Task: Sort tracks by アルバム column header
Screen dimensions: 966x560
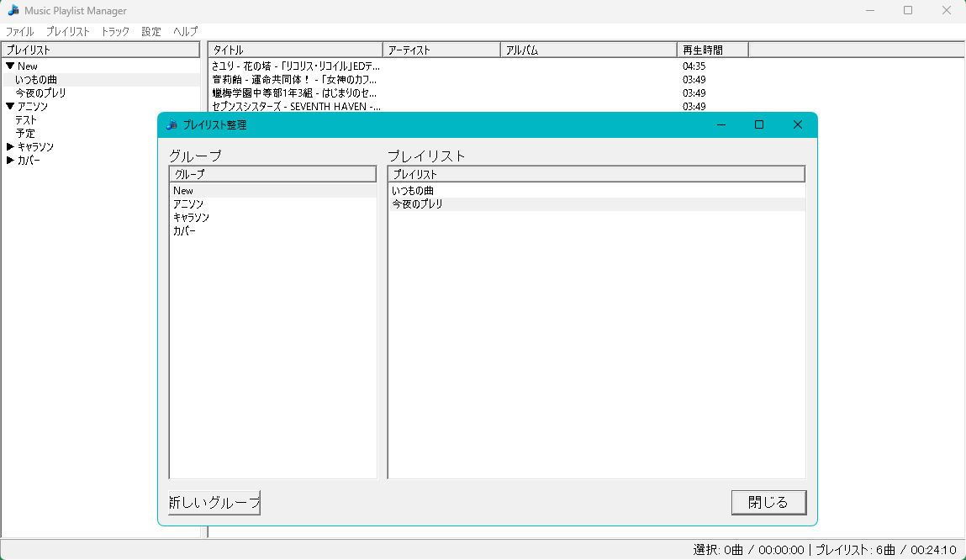Action: (x=589, y=50)
